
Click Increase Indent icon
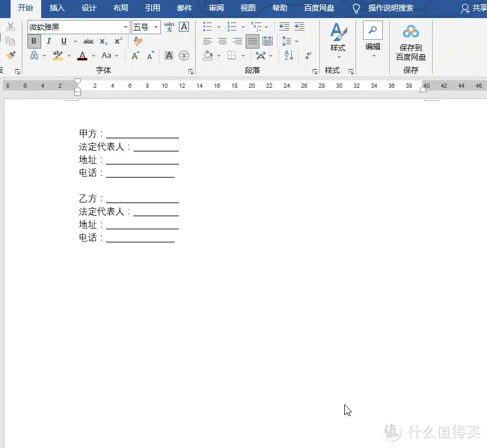(299, 27)
